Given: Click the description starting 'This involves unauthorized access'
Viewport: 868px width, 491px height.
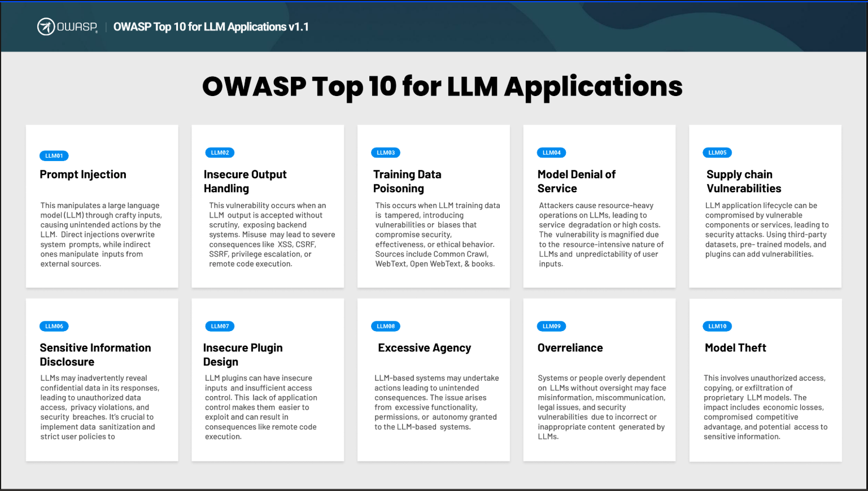Looking at the screenshot, I should 766,407.
